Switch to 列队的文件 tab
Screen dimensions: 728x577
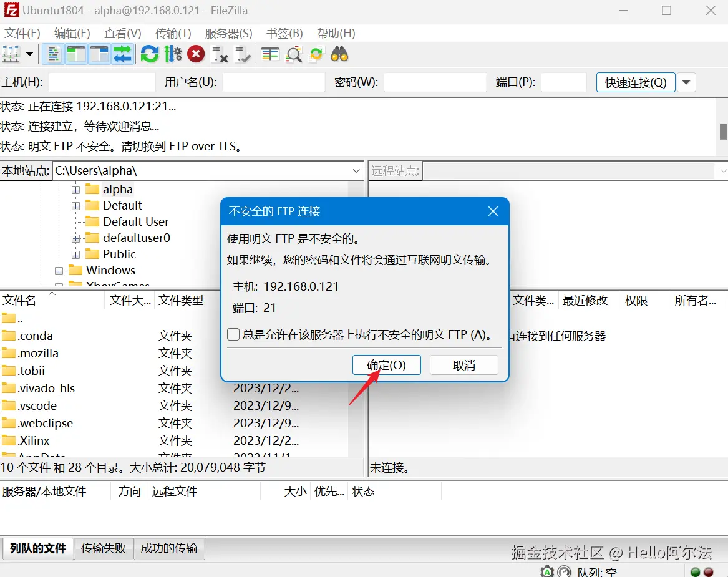click(38, 548)
